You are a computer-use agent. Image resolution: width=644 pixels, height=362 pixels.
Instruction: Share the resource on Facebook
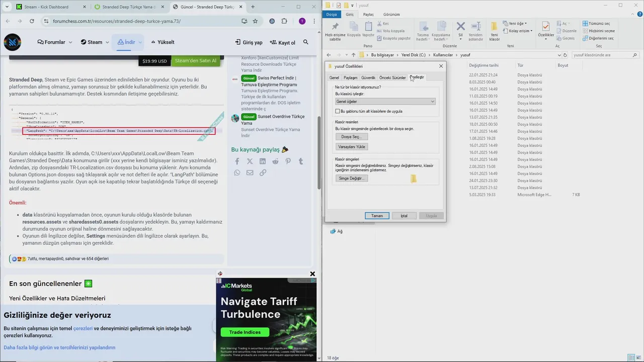[237, 161]
